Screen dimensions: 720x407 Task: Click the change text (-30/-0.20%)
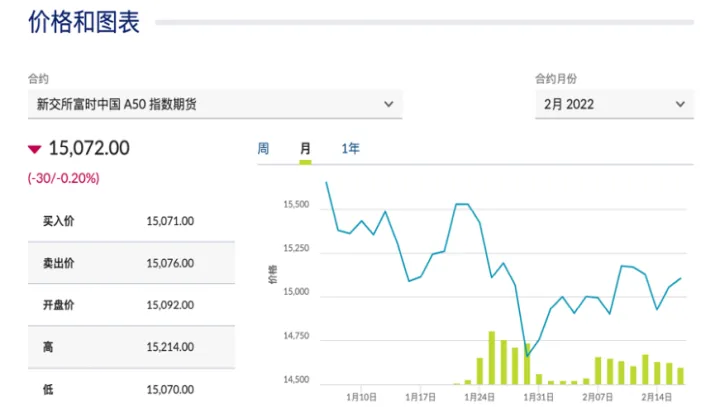(63, 178)
